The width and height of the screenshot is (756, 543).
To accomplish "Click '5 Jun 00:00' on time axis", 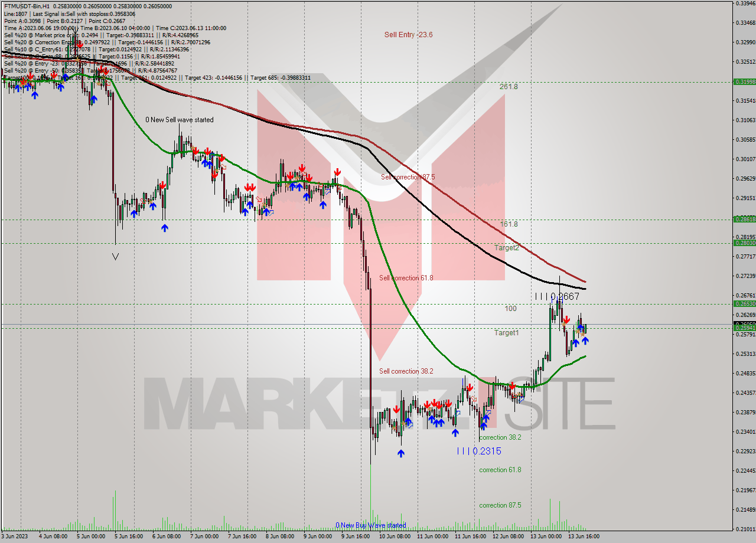I will pos(92,537).
